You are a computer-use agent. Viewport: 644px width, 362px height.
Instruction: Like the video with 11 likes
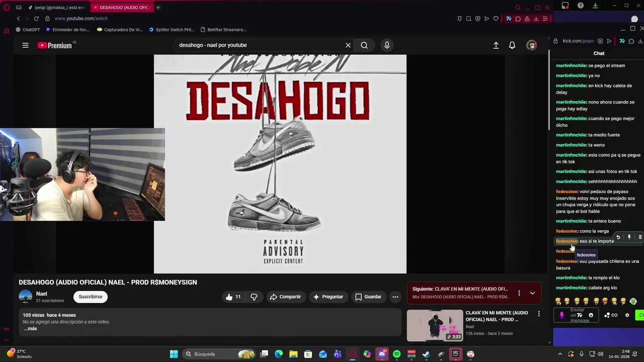coord(233,297)
